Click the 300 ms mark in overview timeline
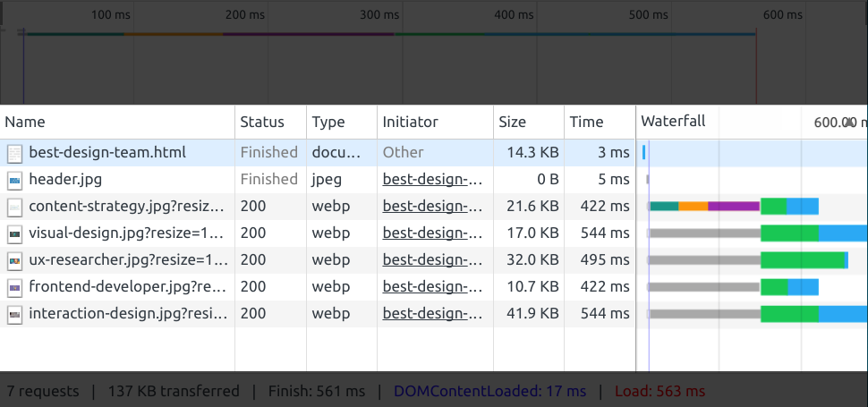 click(x=379, y=15)
